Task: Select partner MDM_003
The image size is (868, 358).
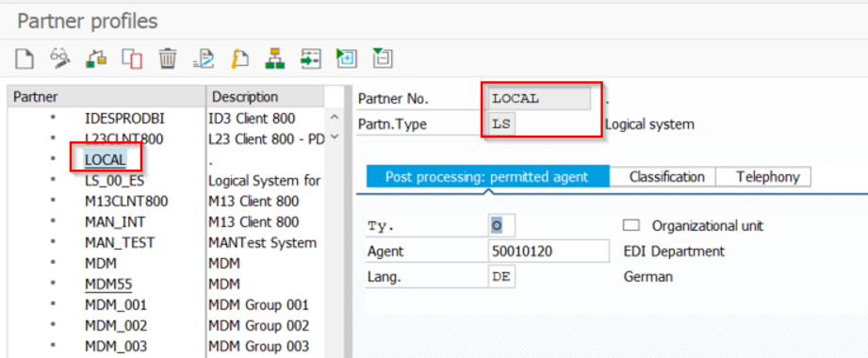Action: [115, 347]
